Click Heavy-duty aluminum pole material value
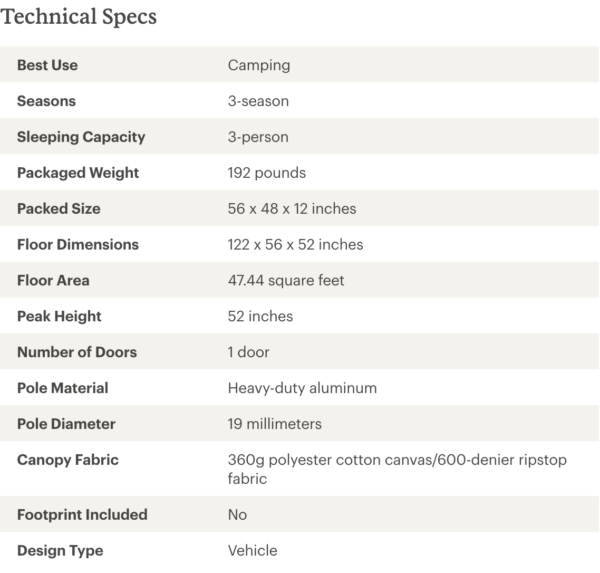 pyautogui.click(x=302, y=388)
